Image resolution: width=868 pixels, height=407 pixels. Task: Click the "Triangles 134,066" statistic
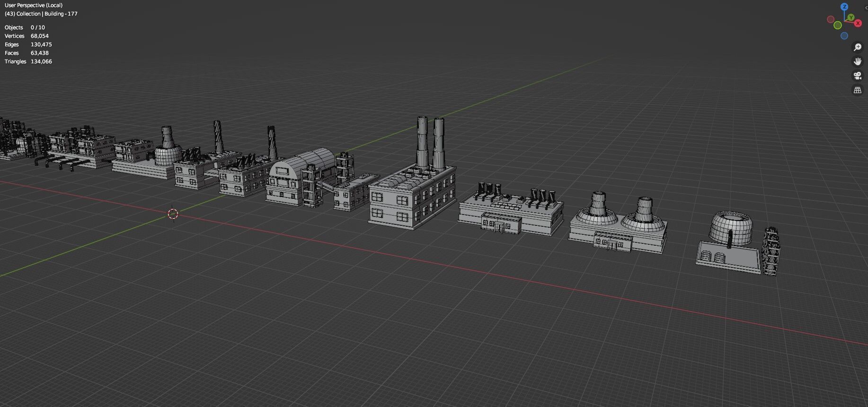click(x=28, y=61)
